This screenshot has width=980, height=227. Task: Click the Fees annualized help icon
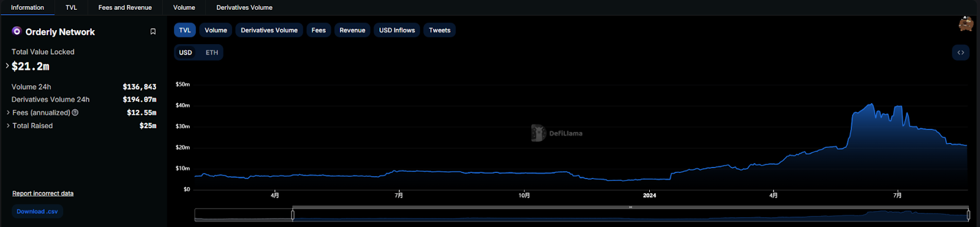pyautogui.click(x=75, y=113)
